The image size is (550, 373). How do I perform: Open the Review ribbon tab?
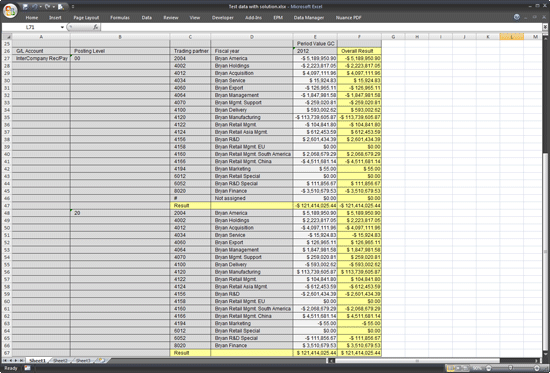point(171,18)
